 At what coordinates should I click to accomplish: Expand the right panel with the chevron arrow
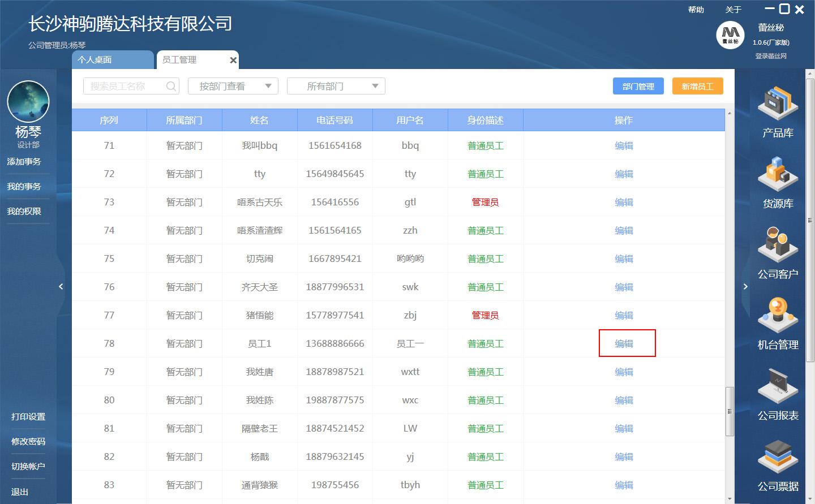(745, 287)
